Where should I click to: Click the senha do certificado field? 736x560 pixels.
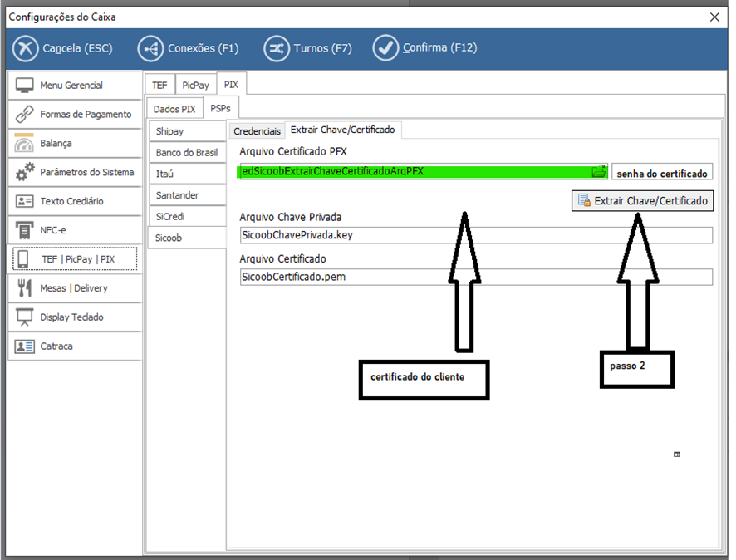[x=662, y=174]
